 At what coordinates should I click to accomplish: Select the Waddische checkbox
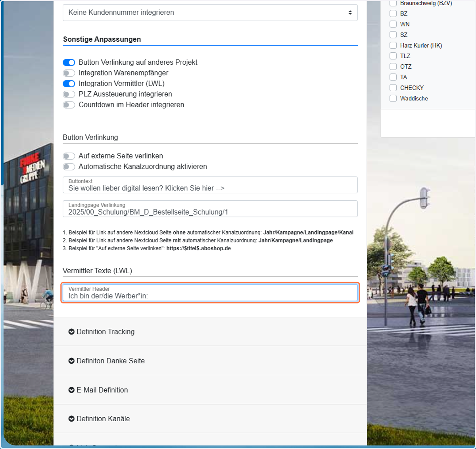point(393,98)
